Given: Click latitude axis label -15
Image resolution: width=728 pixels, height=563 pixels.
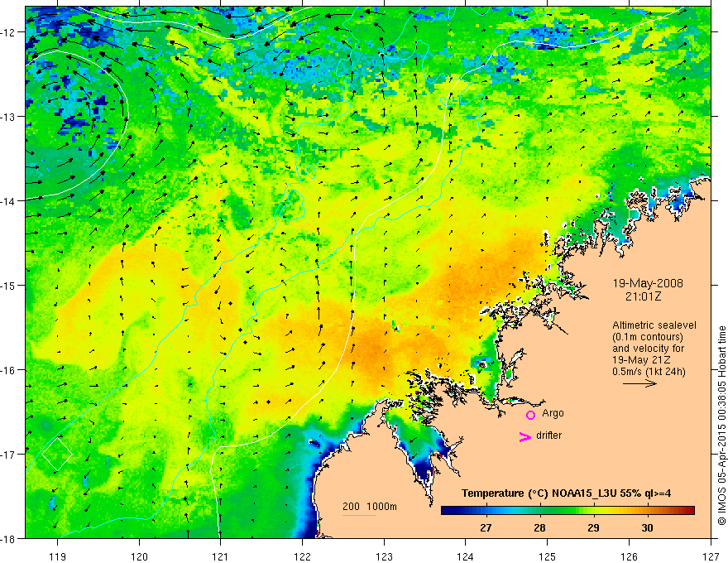Looking at the screenshot, I should [x=10, y=285].
